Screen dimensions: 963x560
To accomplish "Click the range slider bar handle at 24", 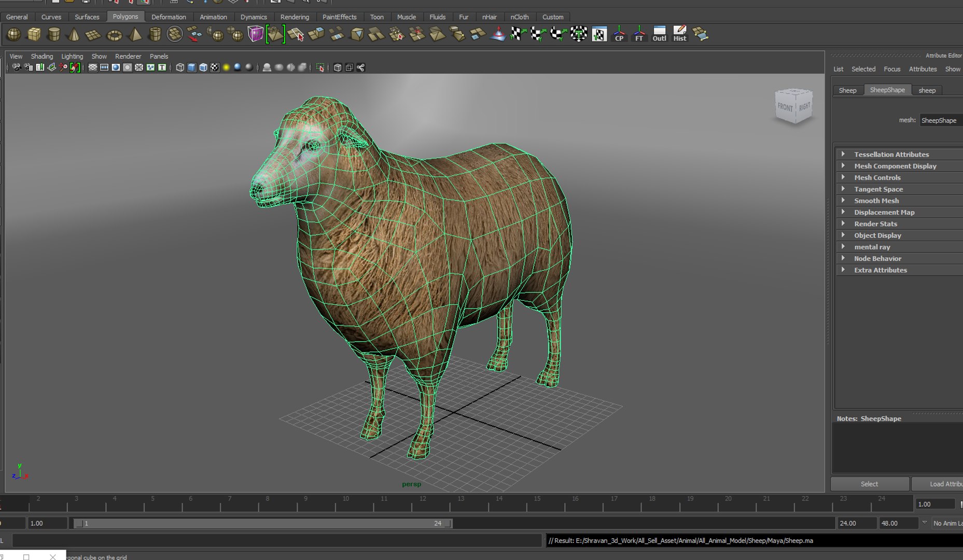I will [x=448, y=524].
